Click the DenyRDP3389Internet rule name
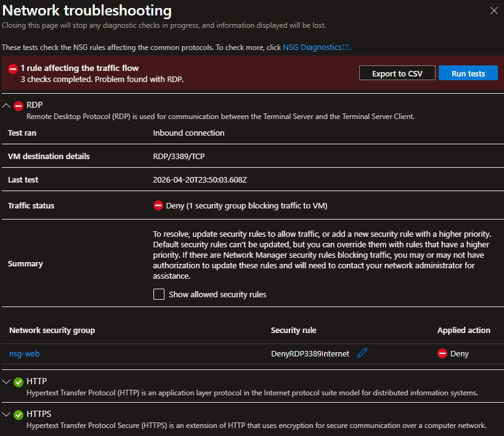 pyautogui.click(x=310, y=353)
